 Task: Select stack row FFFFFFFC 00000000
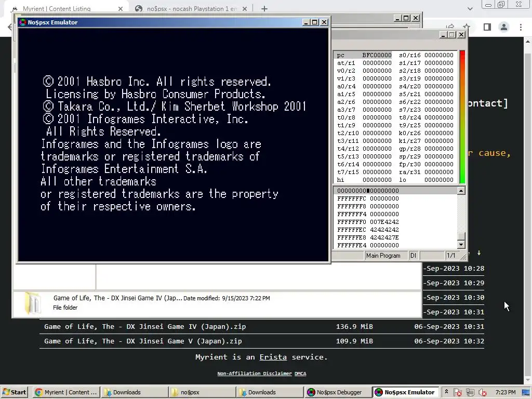[x=368, y=198]
